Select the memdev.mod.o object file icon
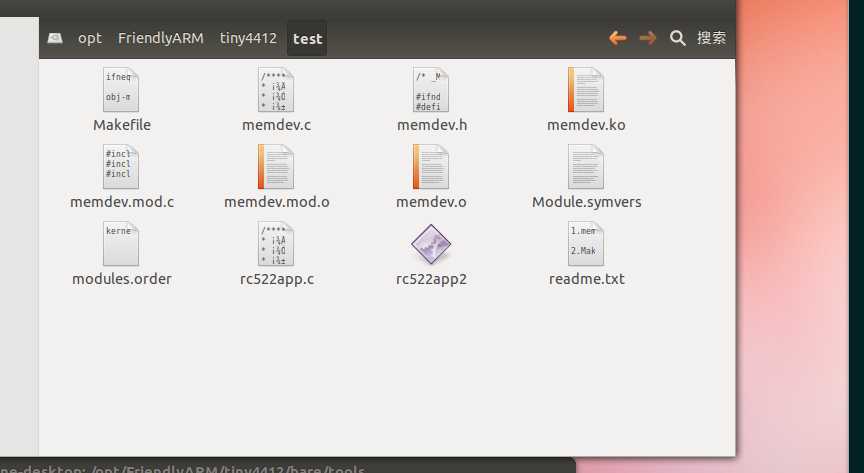864x473 pixels. click(x=276, y=166)
